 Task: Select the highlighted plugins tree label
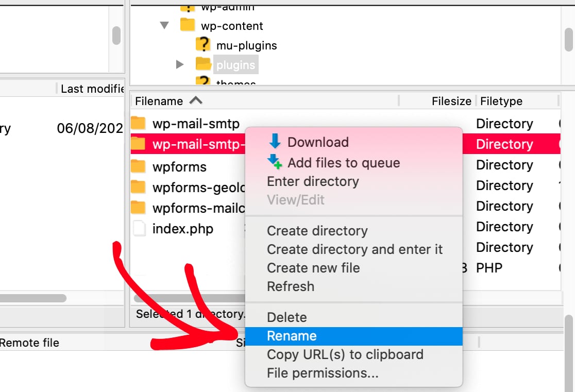click(x=235, y=64)
